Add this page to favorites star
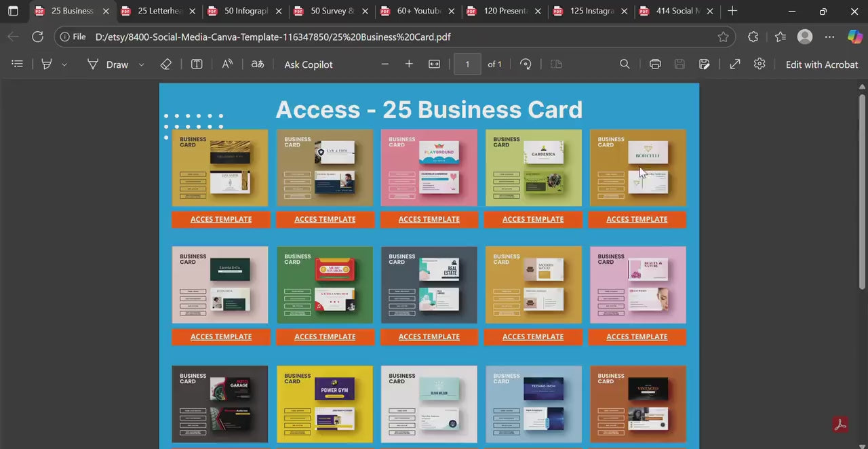The height and width of the screenshot is (449, 868). tap(723, 37)
